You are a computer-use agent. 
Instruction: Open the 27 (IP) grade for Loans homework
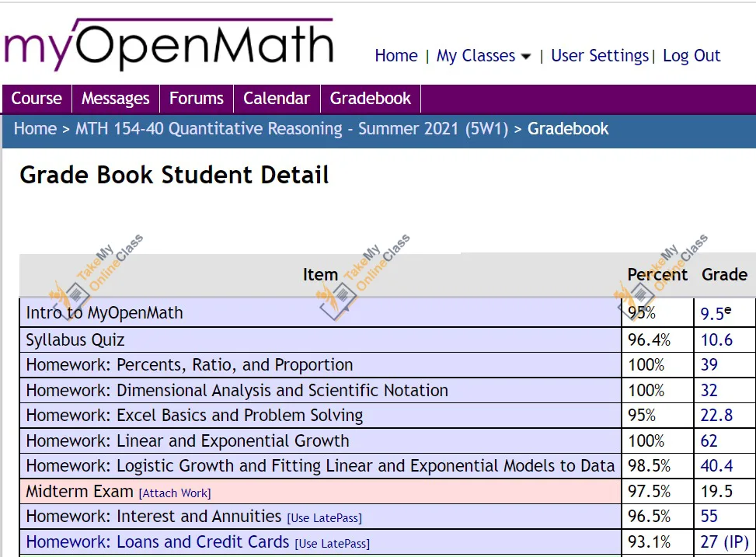[x=721, y=541]
